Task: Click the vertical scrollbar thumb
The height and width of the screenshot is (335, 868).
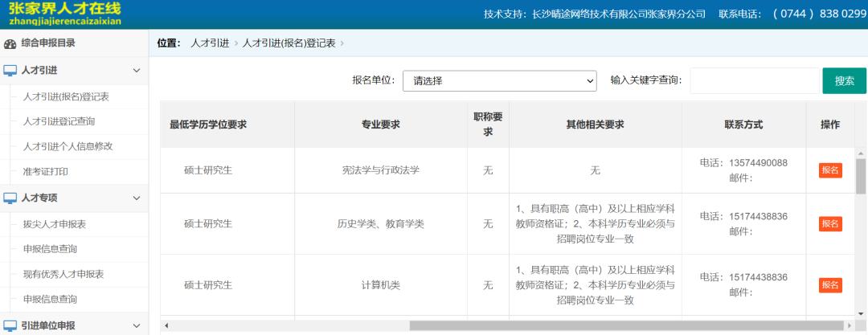Action: [x=861, y=176]
